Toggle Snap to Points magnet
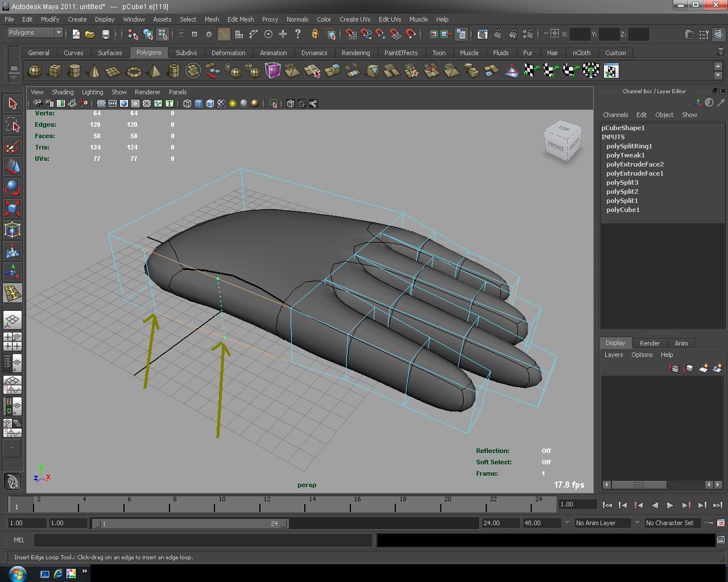Viewport: 728px width, 582px height. click(380, 34)
